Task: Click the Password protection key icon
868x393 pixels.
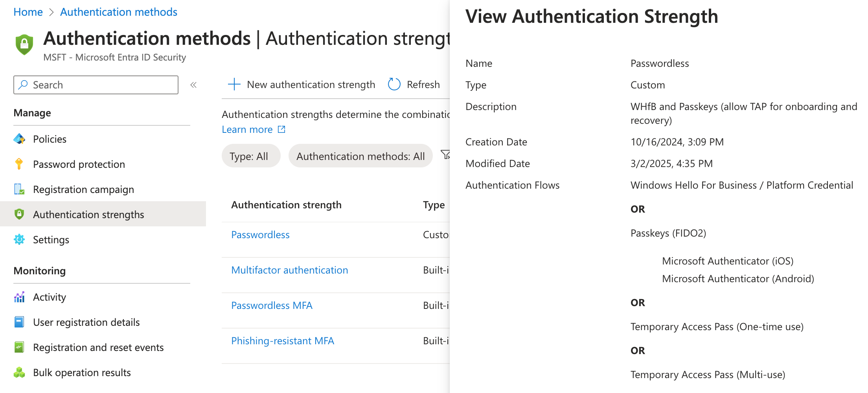Action: click(x=19, y=164)
